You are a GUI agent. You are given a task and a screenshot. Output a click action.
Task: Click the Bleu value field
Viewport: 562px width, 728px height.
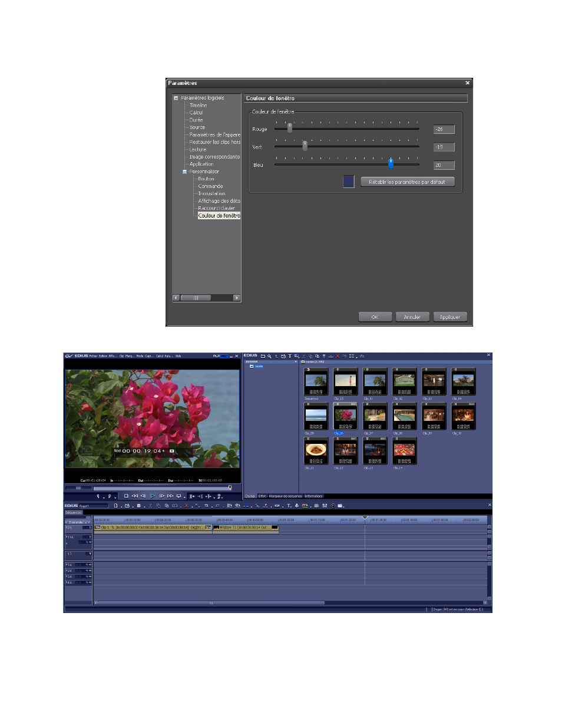[x=444, y=165]
